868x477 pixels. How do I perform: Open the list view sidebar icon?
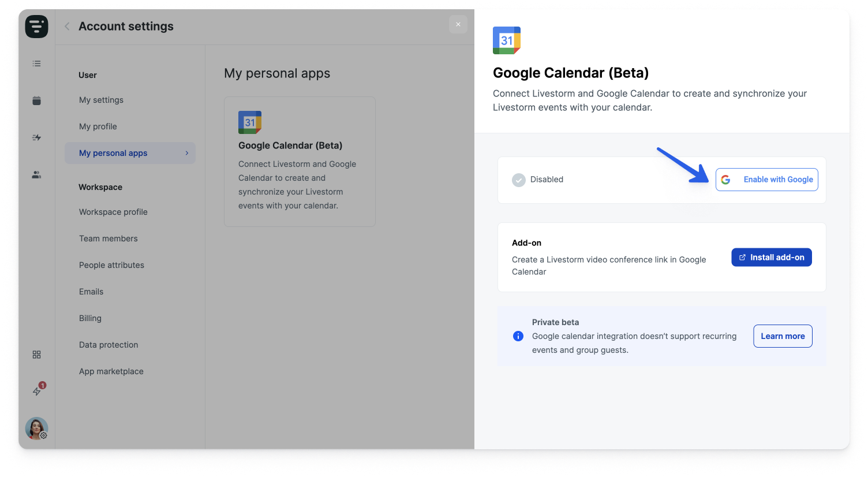(36, 64)
